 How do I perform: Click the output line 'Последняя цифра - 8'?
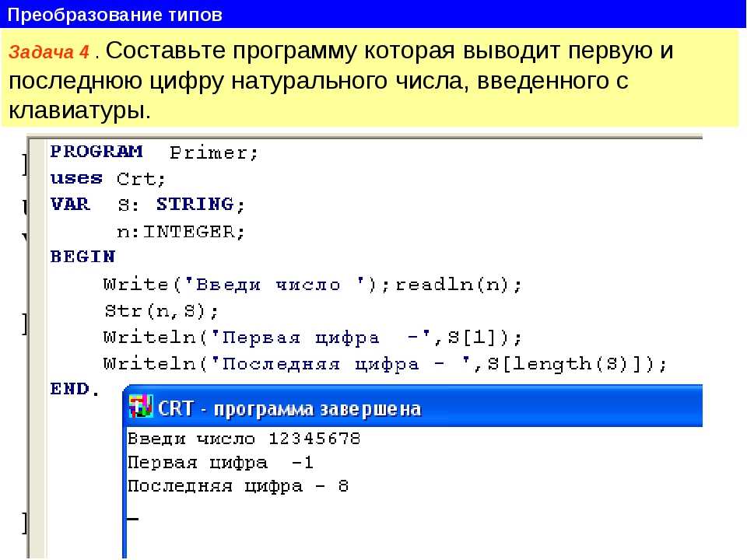(238, 486)
